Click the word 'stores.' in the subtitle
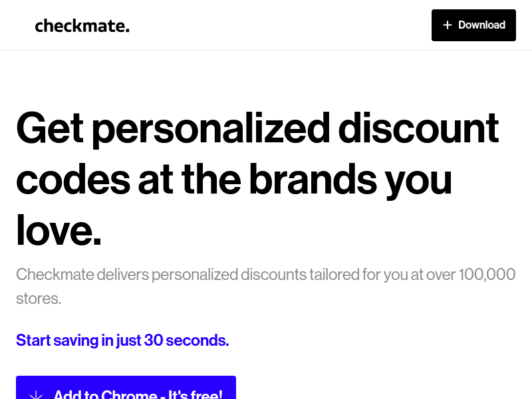This screenshot has width=532, height=399. click(39, 299)
